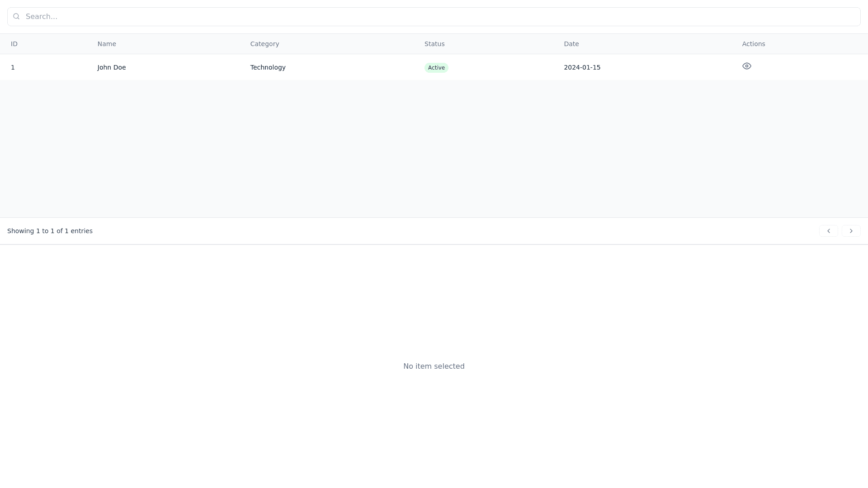This screenshot has height=488, width=868.
Task: Click the ID 1 cell
Action: [x=13, y=67]
